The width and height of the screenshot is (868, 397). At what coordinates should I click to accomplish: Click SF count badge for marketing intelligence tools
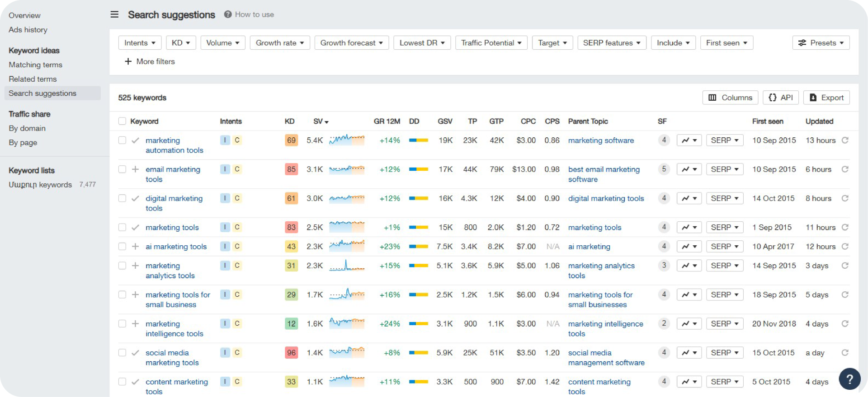coord(664,323)
